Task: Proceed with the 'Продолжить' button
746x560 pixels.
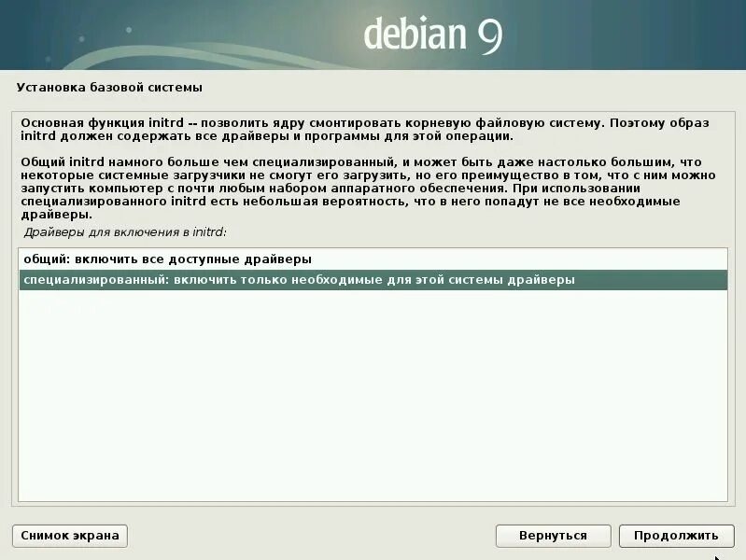Action: click(676, 536)
